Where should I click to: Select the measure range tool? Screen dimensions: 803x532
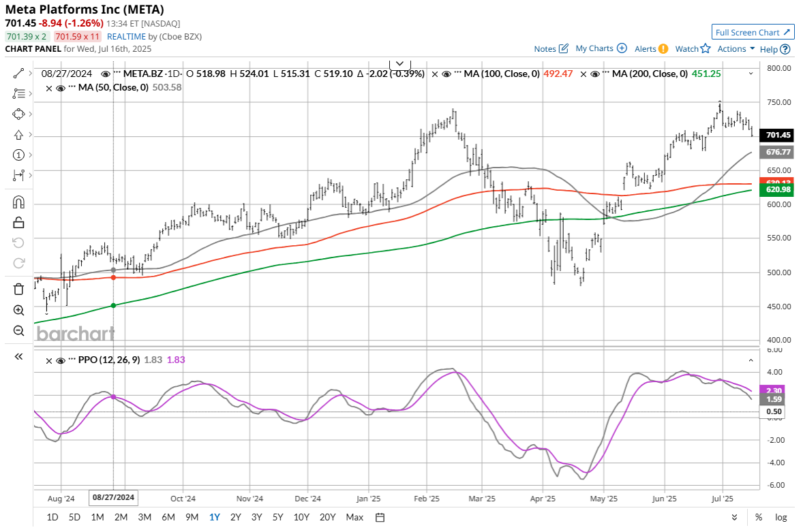18,176
